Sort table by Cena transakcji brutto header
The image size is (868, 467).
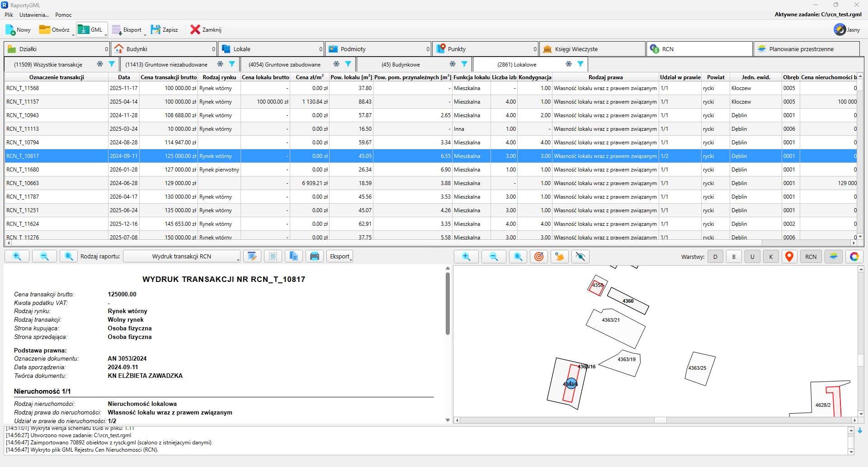click(x=169, y=77)
